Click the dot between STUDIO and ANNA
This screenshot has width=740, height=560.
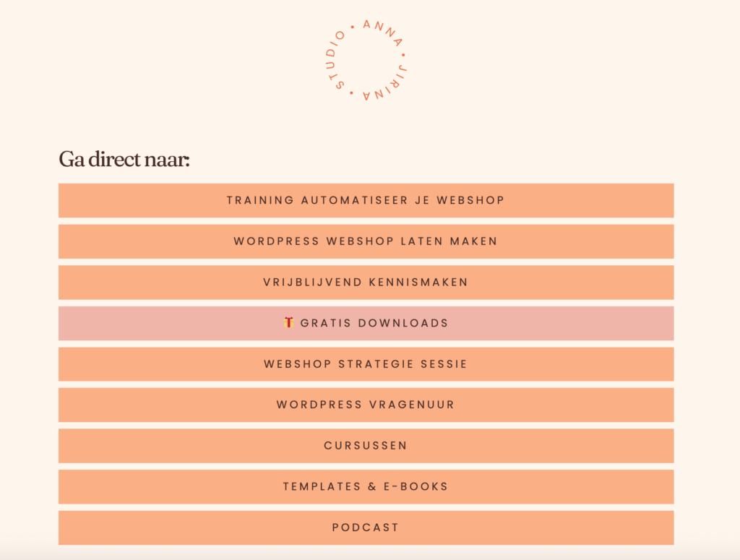point(352,27)
